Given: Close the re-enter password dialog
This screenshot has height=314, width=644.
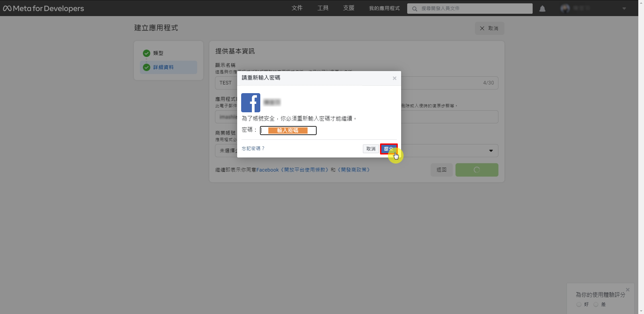Looking at the screenshot, I should click(x=394, y=78).
